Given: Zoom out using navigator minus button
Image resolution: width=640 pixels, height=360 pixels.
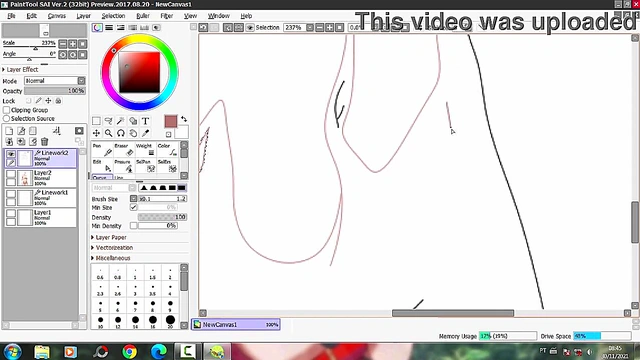Looking at the screenshot, I should (62, 43).
